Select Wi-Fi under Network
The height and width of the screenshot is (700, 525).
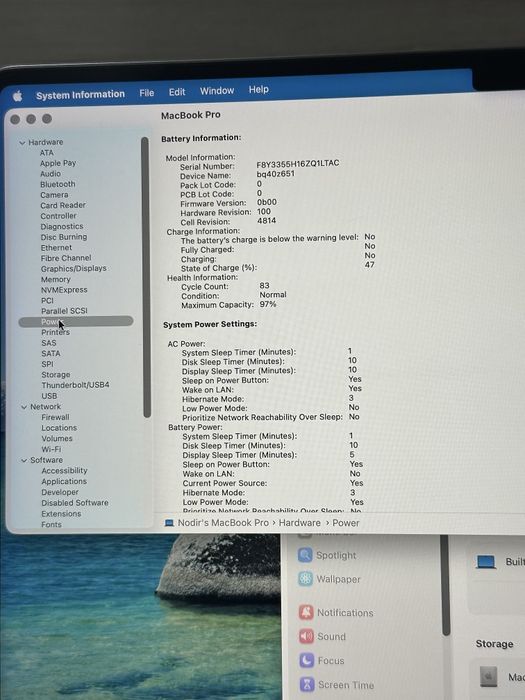tap(51, 450)
